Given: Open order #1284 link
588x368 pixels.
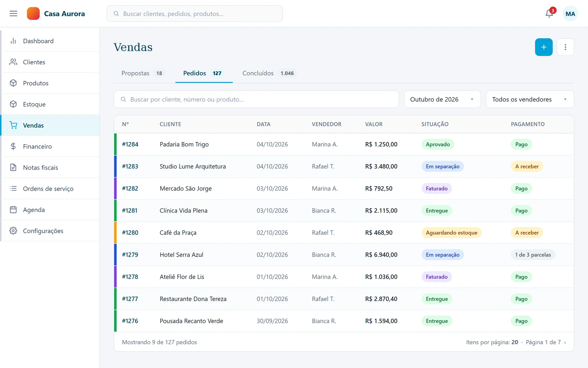Looking at the screenshot, I should click(x=130, y=144).
